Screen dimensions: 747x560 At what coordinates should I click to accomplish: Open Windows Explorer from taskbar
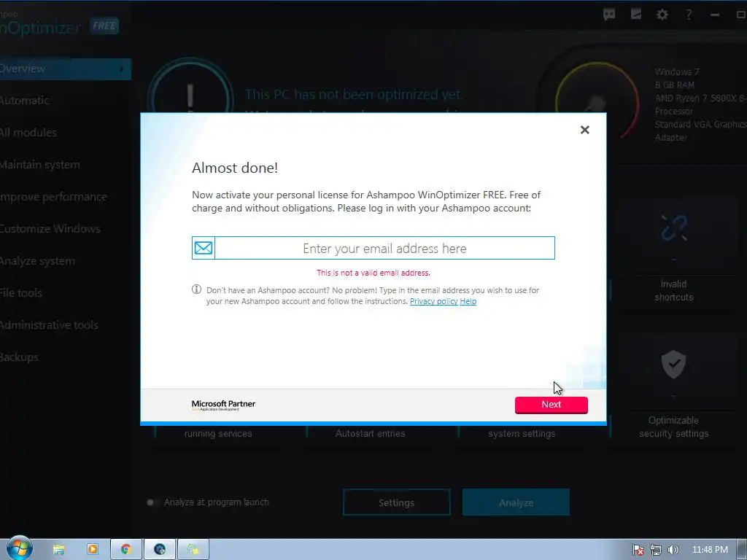tap(58, 550)
